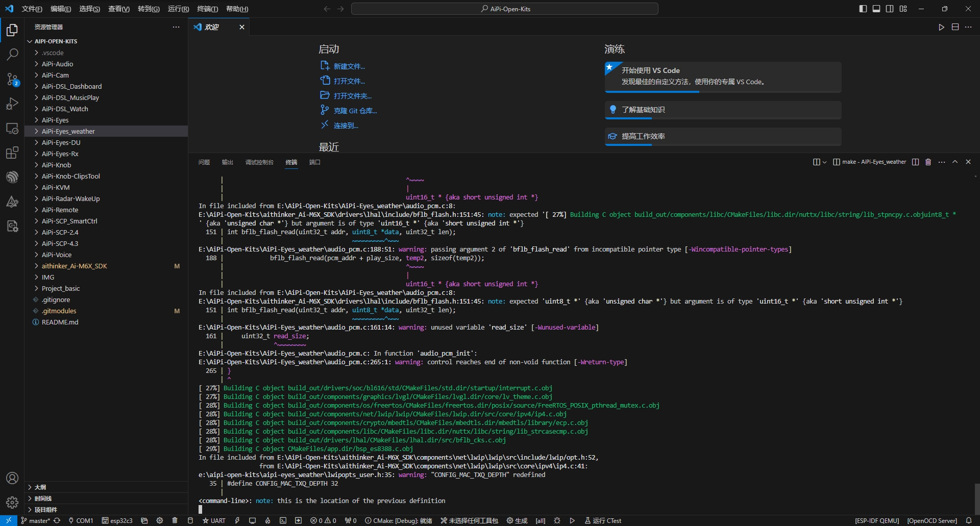
Task: Open the 终端(T) menu
Action: click(207, 9)
